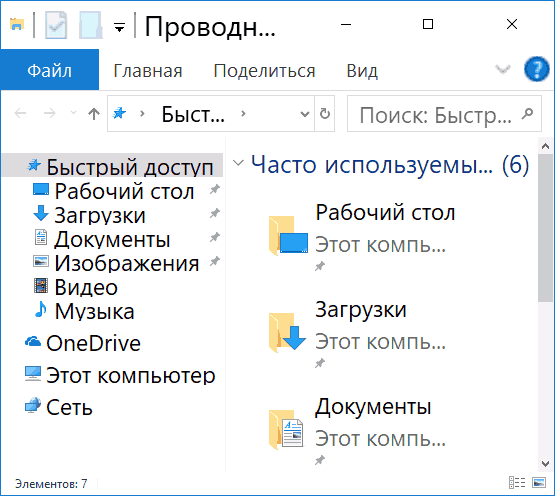This screenshot has width=555, height=496.
Task: Open the Customize Quick Access Toolbar dropdown
Action: click(119, 27)
